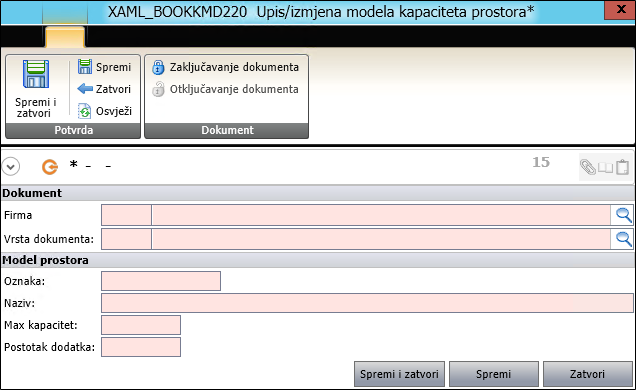Screen dimensions: 636x390
Task: Focus the Oznaka input field
Action: [x=161, y=281]
